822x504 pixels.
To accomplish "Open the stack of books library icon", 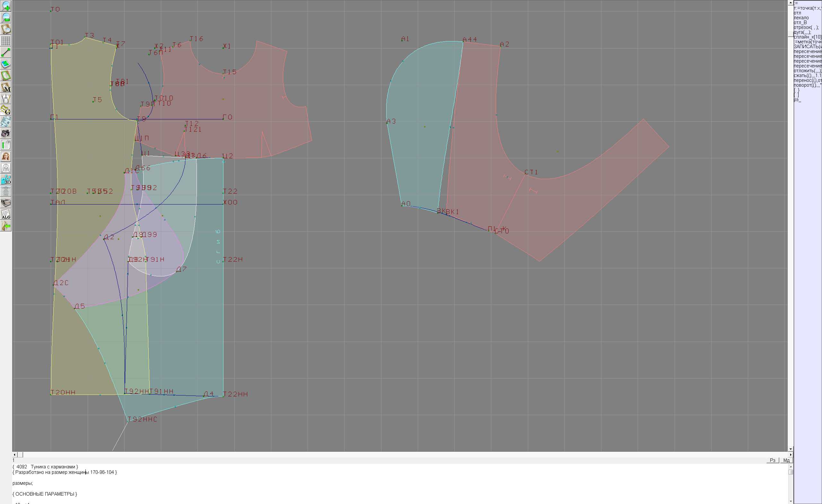I will (x=6, y=203).
